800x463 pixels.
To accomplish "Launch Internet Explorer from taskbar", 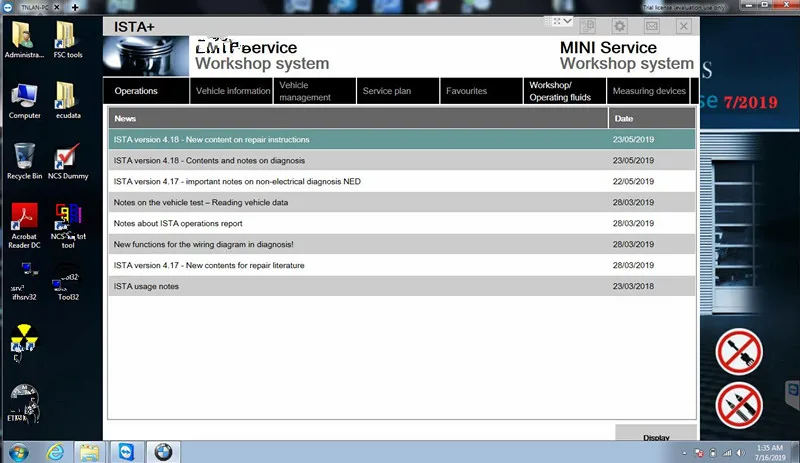I will [x=56, y=452].
